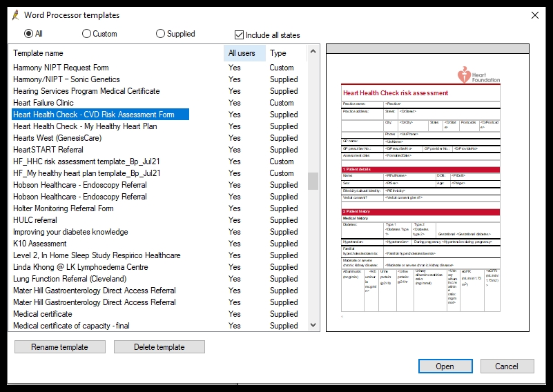Viewport: 553px width, 392px height.
Task: Choose the Supplied radio option
Action: click(161, 34)
